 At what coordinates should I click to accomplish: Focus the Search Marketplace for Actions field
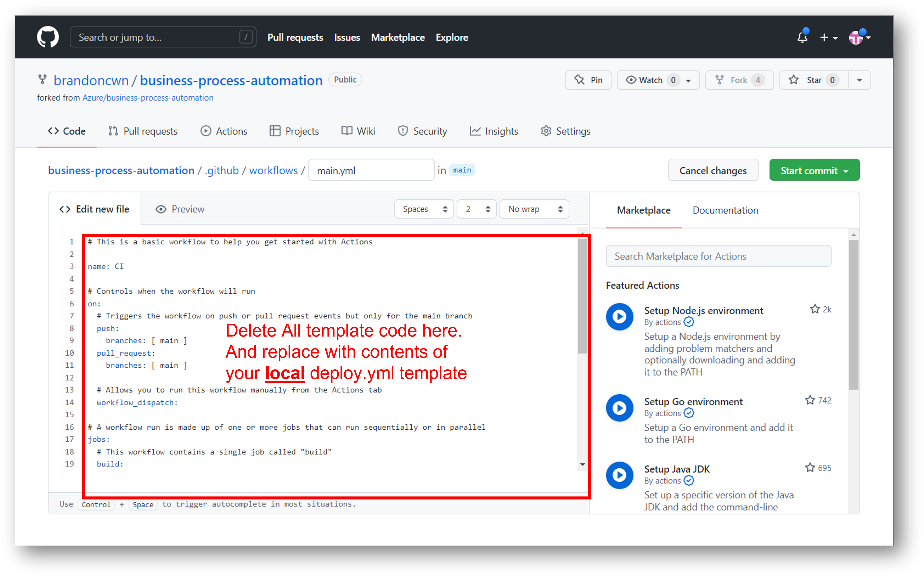[718, 256]
